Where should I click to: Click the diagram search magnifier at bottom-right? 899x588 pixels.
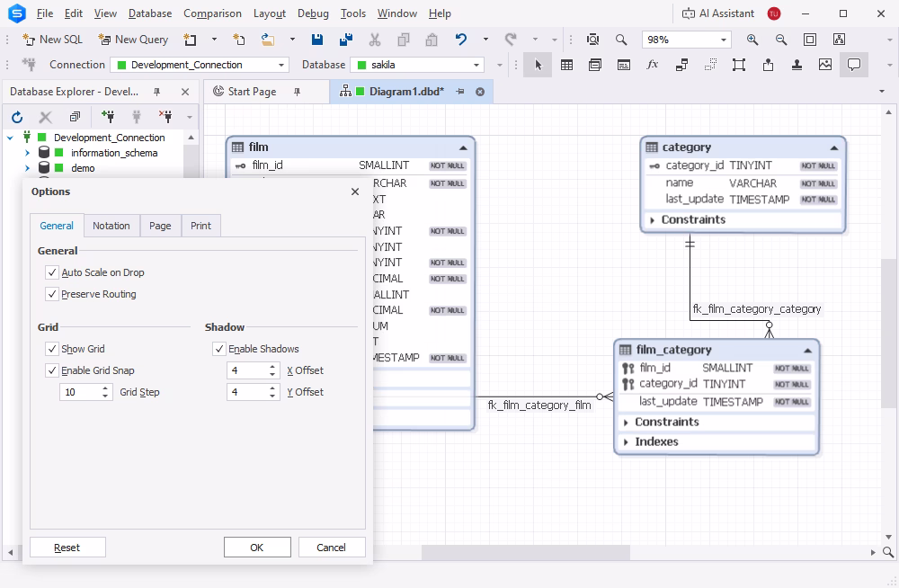(x=887, y=552)
